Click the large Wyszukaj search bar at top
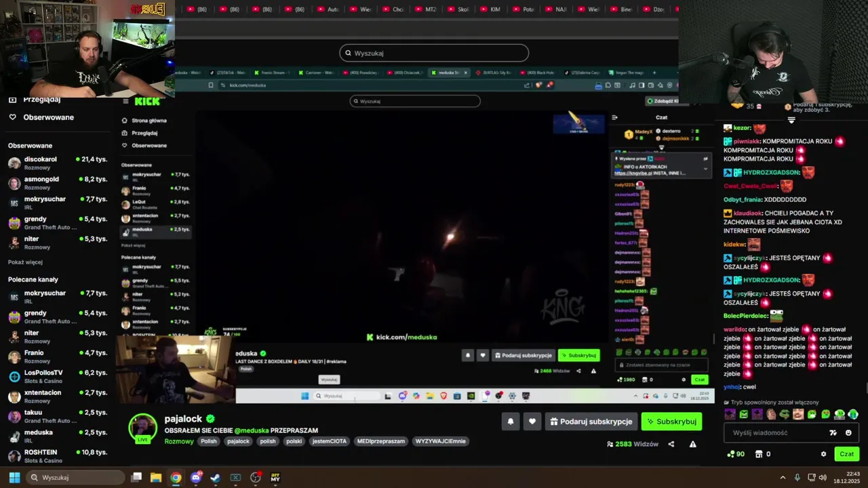The height and width of the screenshot is (488, 868). 434,53
